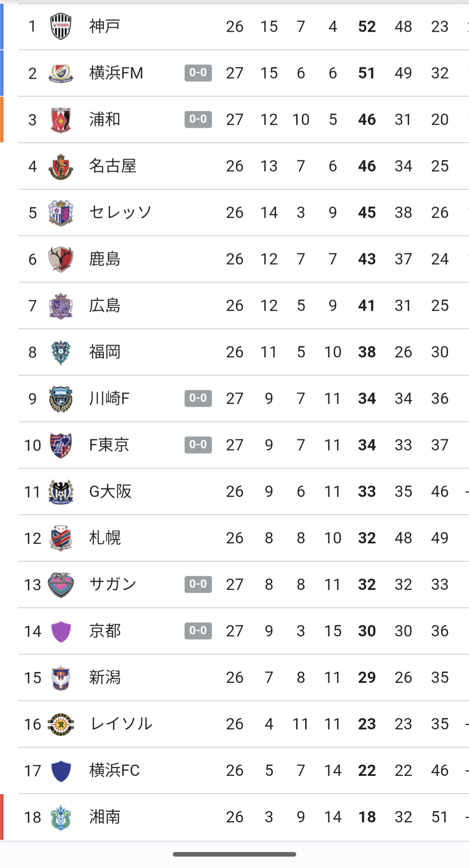Screen dimensions: 469x868
Task: Tap the home indicator bar at bottom
Action: (234, 854)
